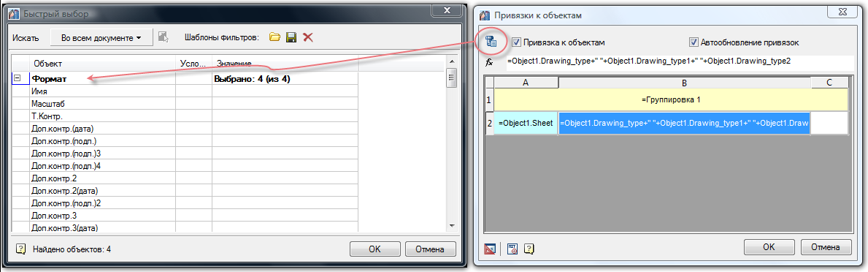This screenshot has height=272, width=868.
Task: Delete the filter template with the red X
Action: click(308, 38)
